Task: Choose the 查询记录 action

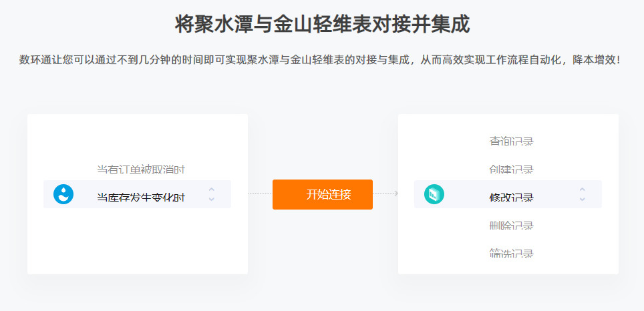Action: [x=511, y=141]
